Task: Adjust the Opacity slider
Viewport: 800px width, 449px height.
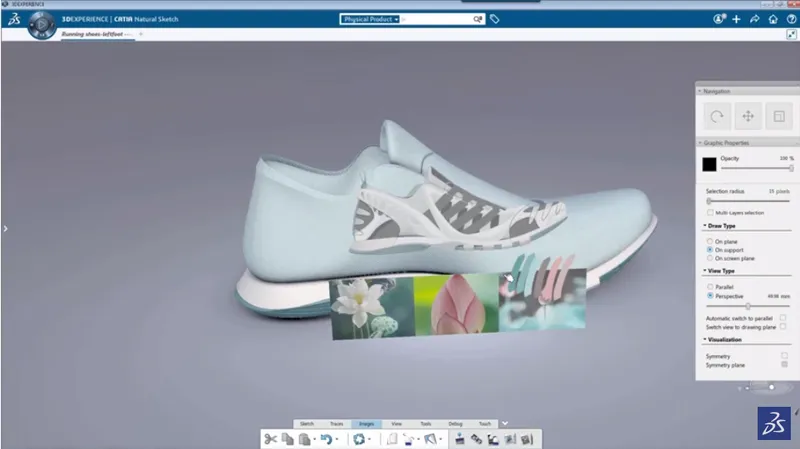Action: click(x=757, y=168)
